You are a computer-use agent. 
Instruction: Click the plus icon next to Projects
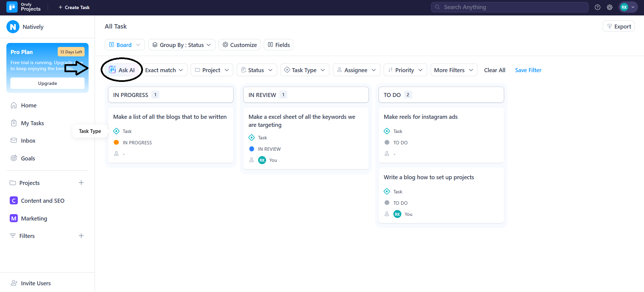pyautogui.click(x=81, y=183)
